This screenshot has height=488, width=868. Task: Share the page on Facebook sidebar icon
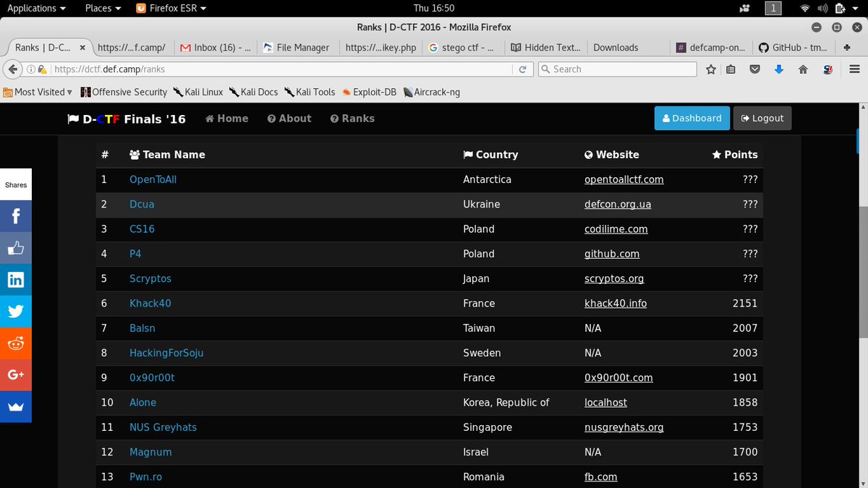pyautogui.click(x=15, y=215)
